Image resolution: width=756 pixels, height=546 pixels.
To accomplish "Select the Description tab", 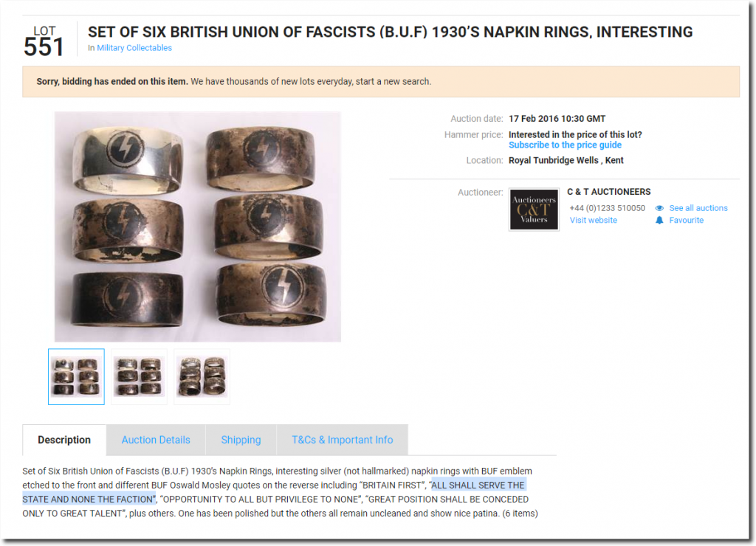I will tap(64, 440).
